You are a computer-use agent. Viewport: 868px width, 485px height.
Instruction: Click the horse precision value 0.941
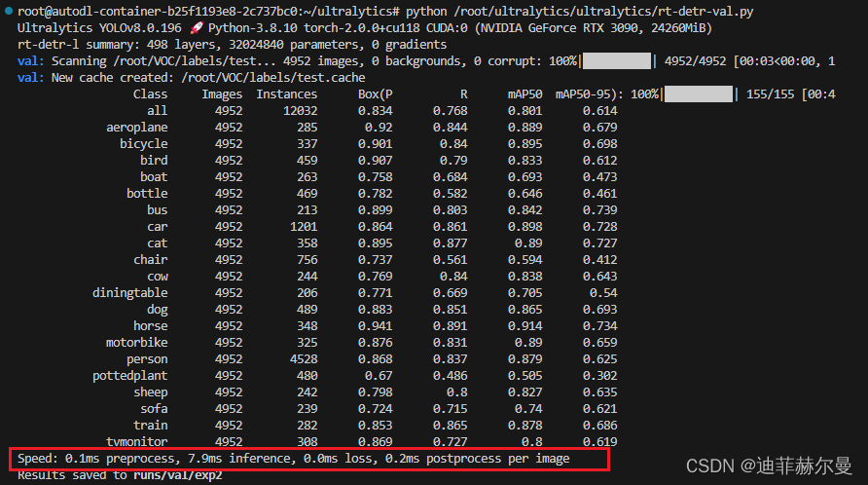click(x=375, y=326)
